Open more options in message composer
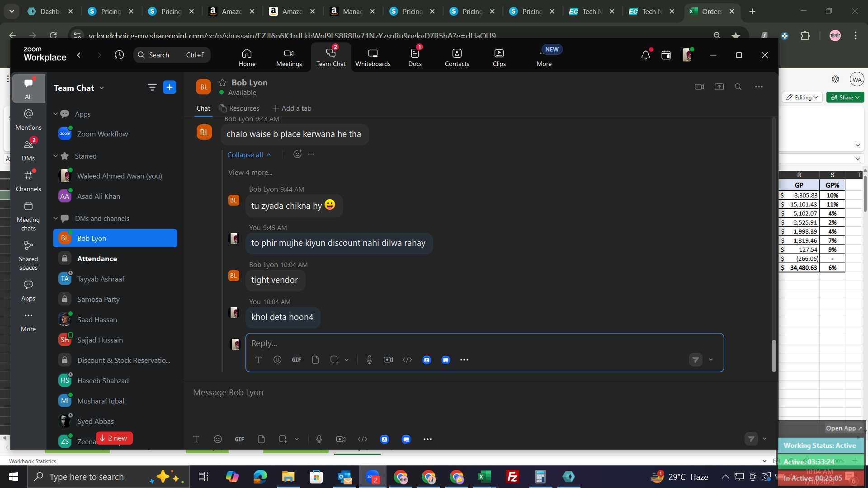The image size is (868, 488). pos(428,439)
